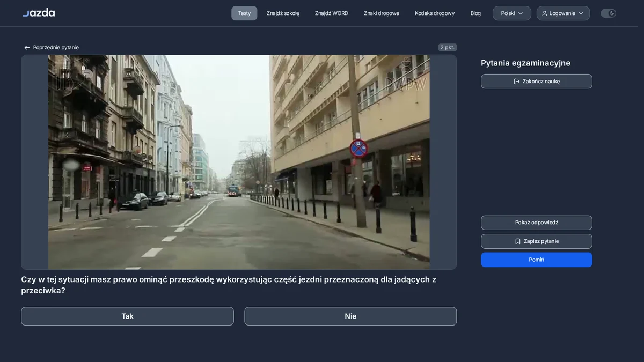Viewport: 644px width, 362px height.
Task: Visit the Blog page
Action: [475, 13]
